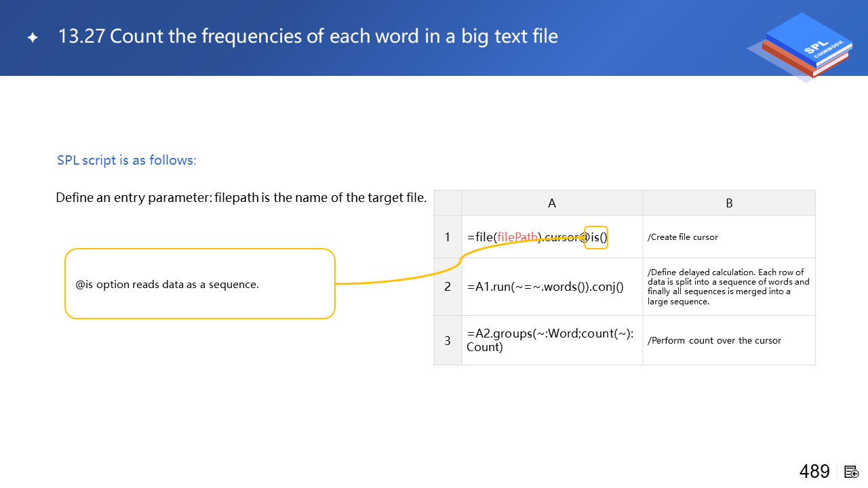Select column header B in the table
Screen dimensions: 868x488
(729, 203)
